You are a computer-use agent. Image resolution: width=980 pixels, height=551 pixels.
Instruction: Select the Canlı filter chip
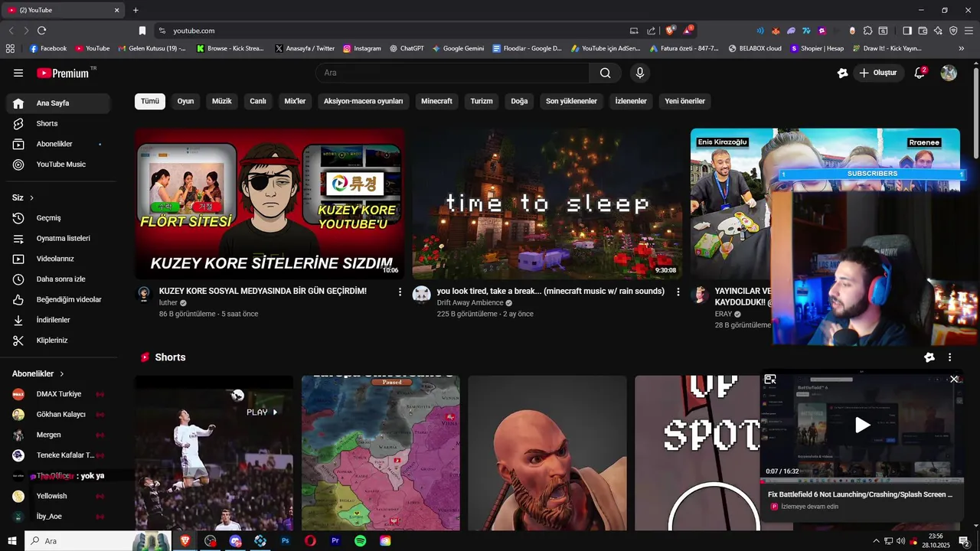coord(258,101)
